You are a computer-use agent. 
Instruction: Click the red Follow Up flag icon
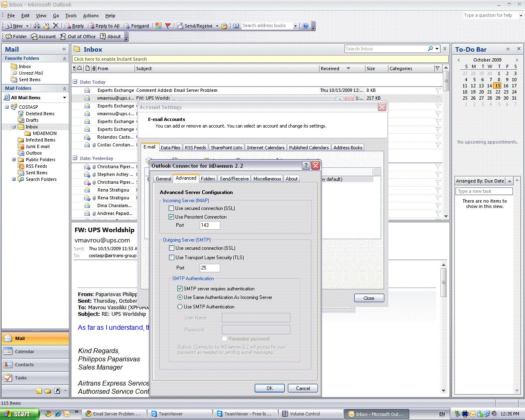point(168,26)
